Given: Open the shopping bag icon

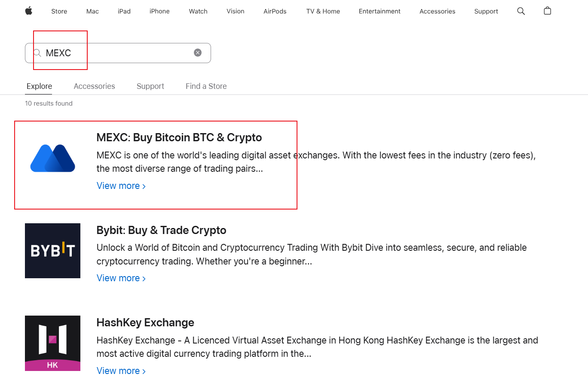Looking at the screenshot, I should [547, 11].
